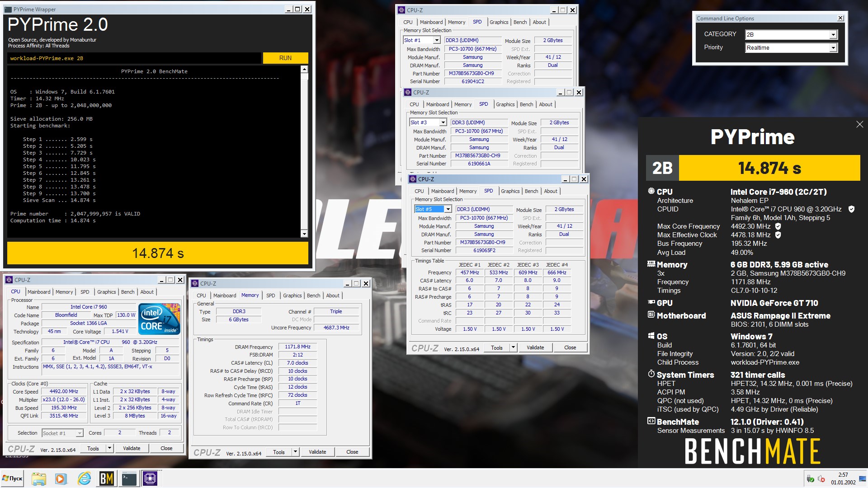Expand the Slot #5 memory slot dropdown
The height and width of the screenshot is (488, 868).
click(x=448, y=209)
